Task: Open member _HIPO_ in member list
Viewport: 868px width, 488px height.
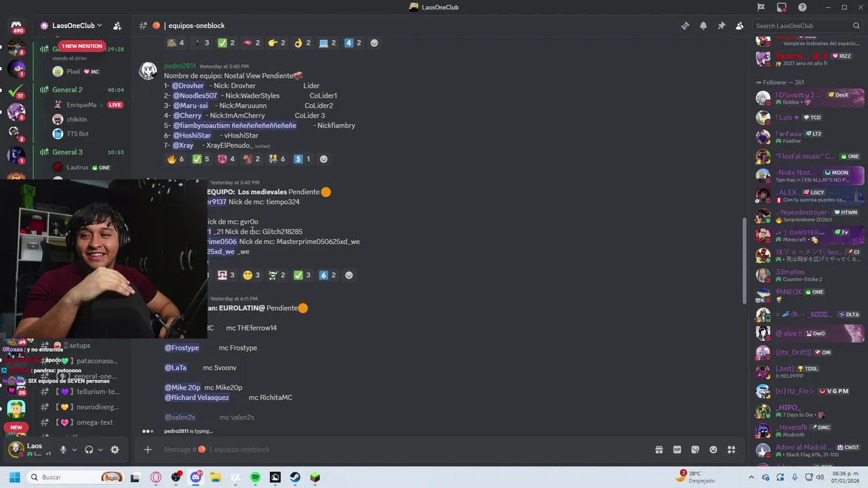Action: 809,411
